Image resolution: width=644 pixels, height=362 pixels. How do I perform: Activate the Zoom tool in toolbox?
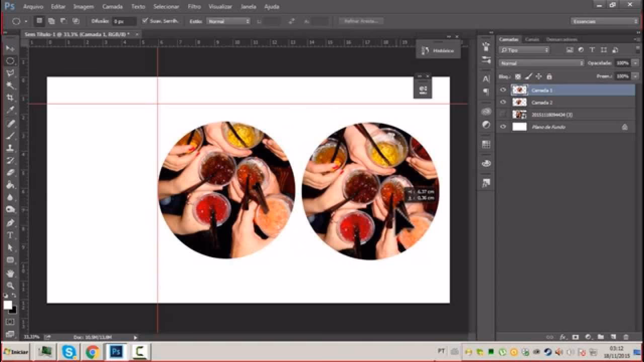point(10,286)
